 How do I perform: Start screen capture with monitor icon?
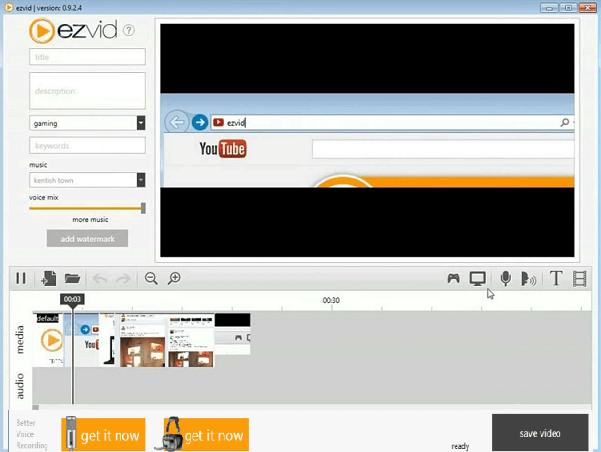478,279
